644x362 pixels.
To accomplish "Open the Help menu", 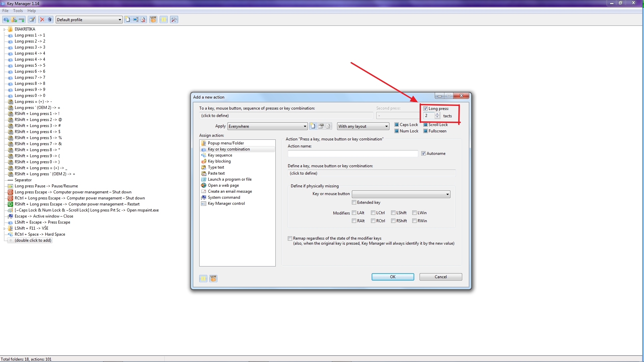I will (x=32, y=11).
